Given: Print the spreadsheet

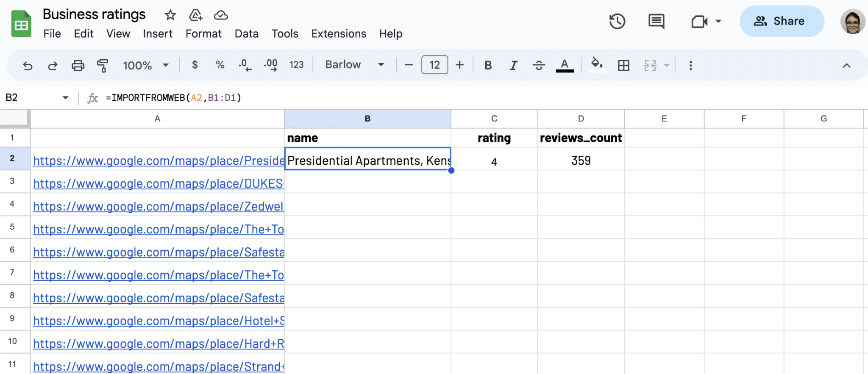Looking at the screenshot, I should pos(78,65).
